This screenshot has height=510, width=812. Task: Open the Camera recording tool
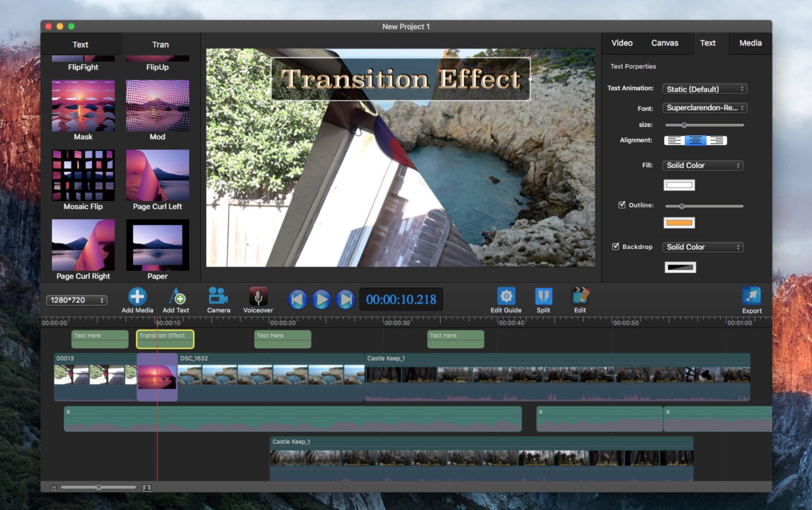coord(218,296)
